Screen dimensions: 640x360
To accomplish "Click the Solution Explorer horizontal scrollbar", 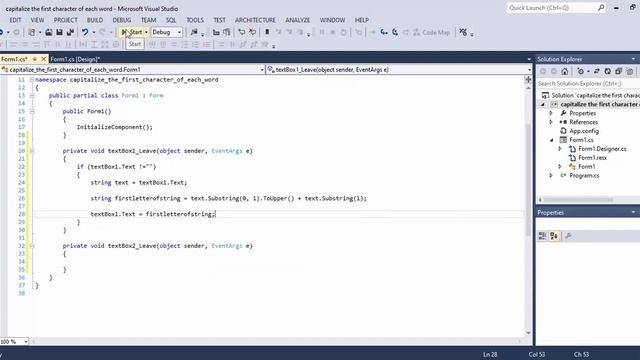I will [578, 200].
